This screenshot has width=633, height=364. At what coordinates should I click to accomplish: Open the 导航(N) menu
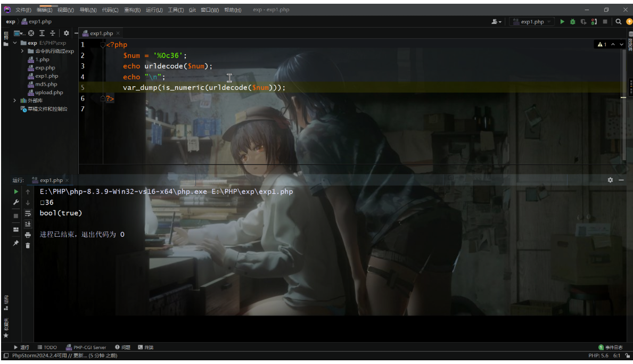point(88,10)
